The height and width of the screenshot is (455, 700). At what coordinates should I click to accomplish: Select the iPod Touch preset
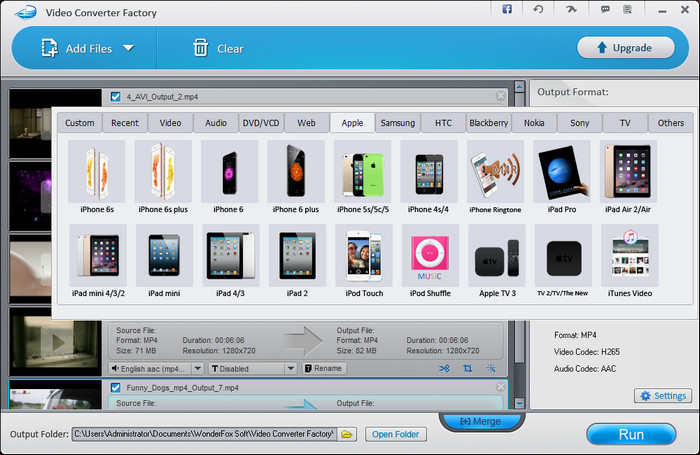pyautogui.click(x=364, y=261)
